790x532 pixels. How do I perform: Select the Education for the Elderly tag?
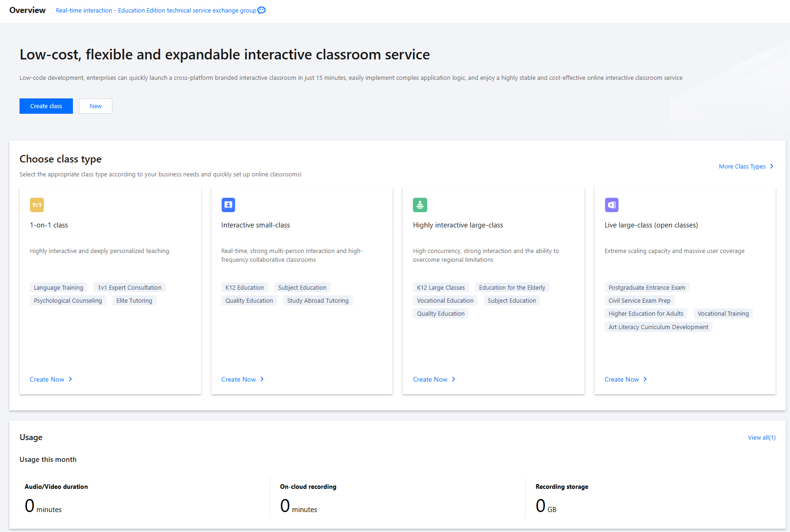tap(512, 288)
